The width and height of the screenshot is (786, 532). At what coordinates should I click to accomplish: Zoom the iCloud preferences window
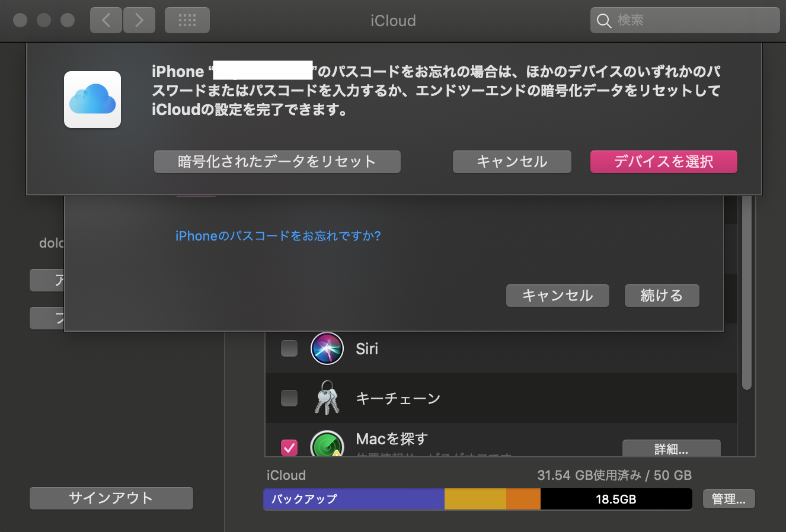(68, 20)
